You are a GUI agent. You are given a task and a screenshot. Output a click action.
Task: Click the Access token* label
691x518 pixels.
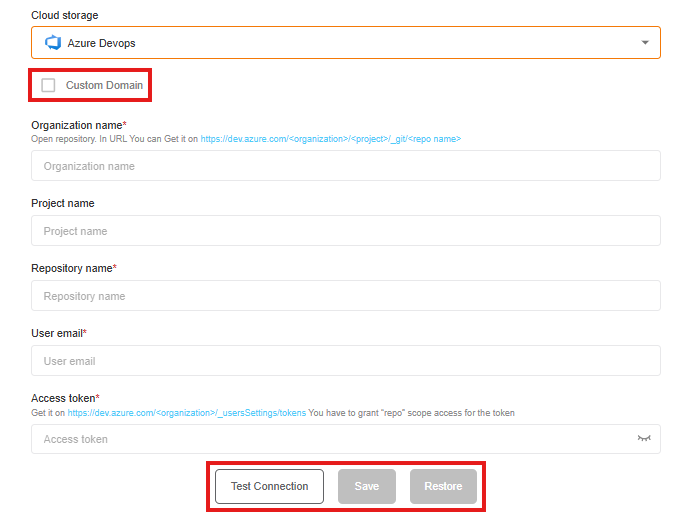pyautogui.click(x=65, y=398)
